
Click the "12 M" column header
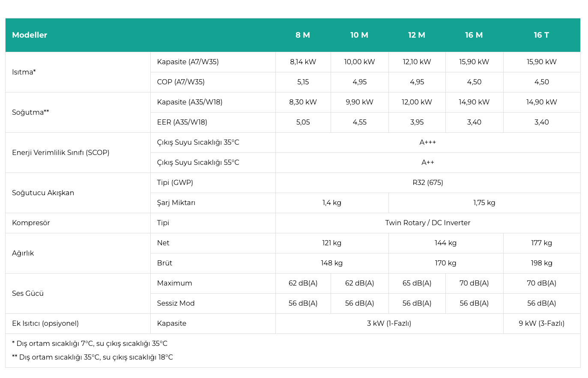(417, 35)
